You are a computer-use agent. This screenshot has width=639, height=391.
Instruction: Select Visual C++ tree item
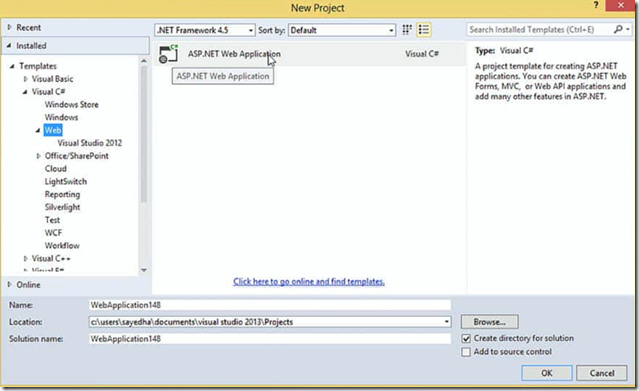coord(51,258)
